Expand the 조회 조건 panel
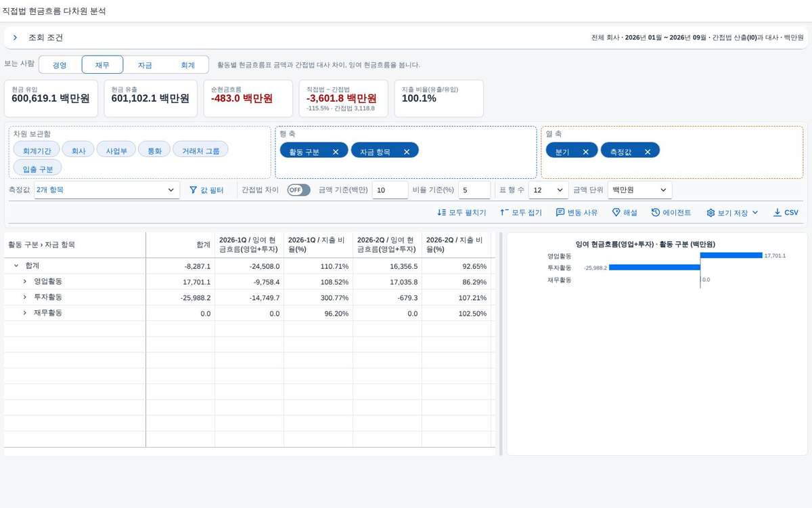 [x=15, y=38]
